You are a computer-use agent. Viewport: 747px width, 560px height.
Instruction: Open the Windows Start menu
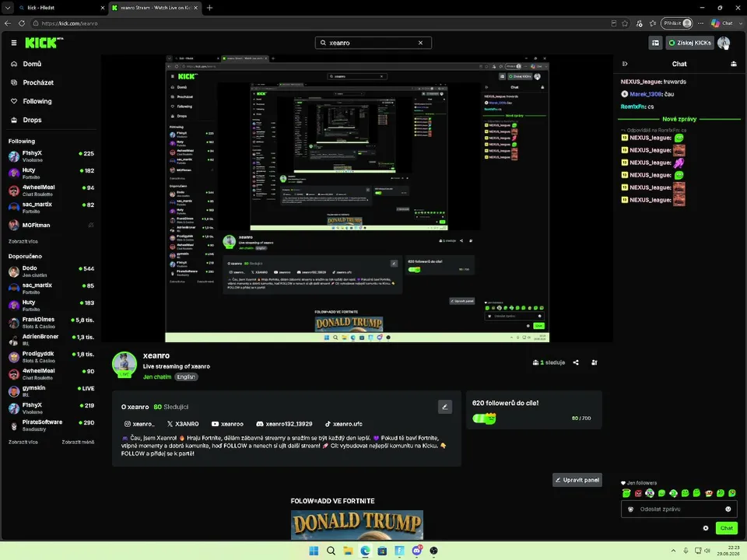pyautogui.click(x=314, y=551)
